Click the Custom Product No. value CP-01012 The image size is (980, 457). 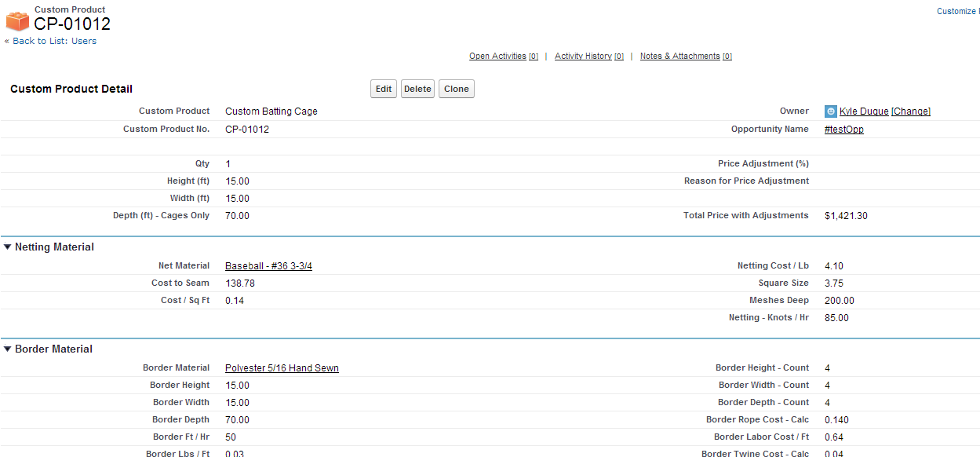[247, 129]
